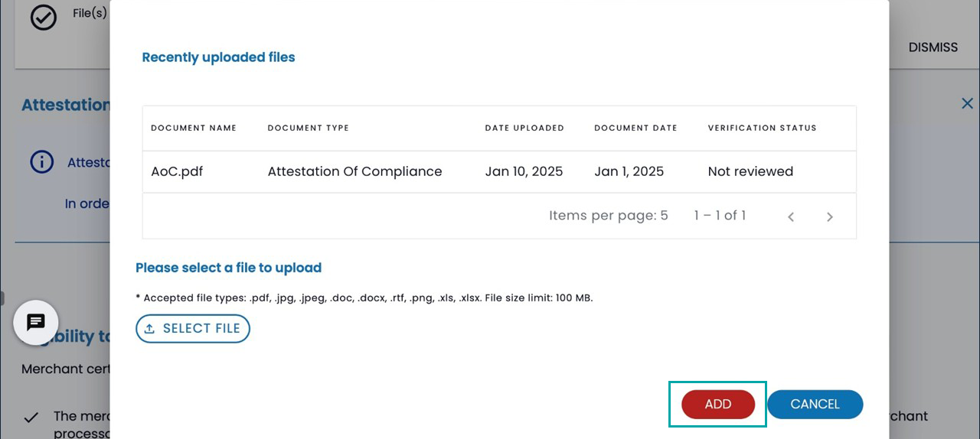Click the Document Type column header

pyautogui.click(x=308, y=128)
